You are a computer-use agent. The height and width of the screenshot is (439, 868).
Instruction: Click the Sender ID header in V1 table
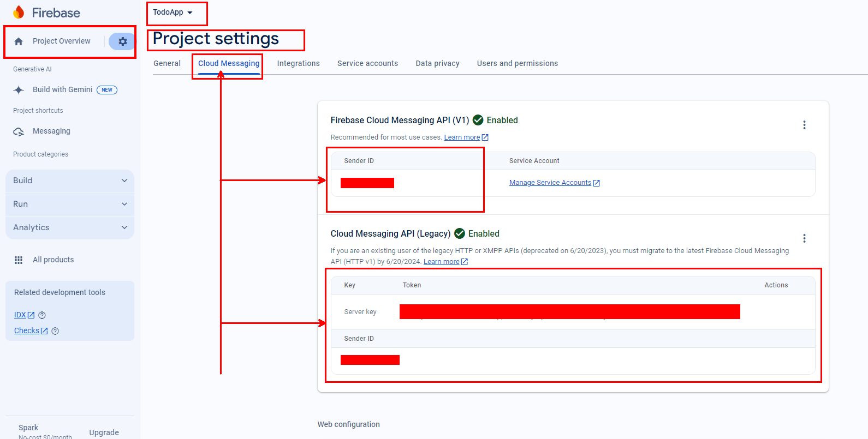(x=359, y=161)
